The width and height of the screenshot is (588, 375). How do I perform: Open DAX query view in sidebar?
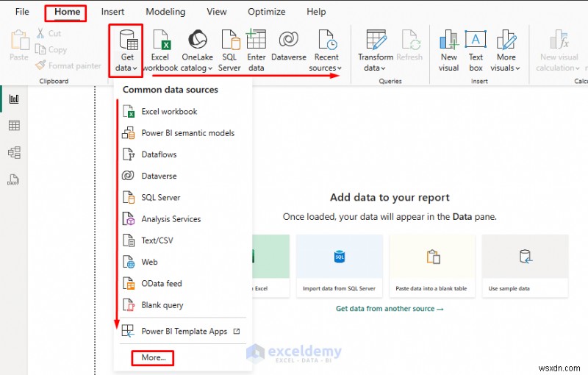pos(13,179)
